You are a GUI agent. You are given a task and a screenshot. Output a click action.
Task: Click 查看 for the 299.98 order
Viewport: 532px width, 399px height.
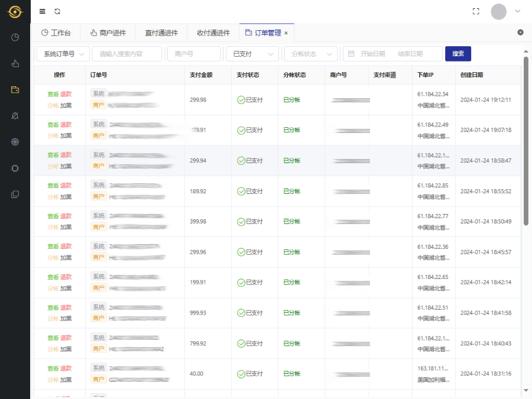(53, 94)
